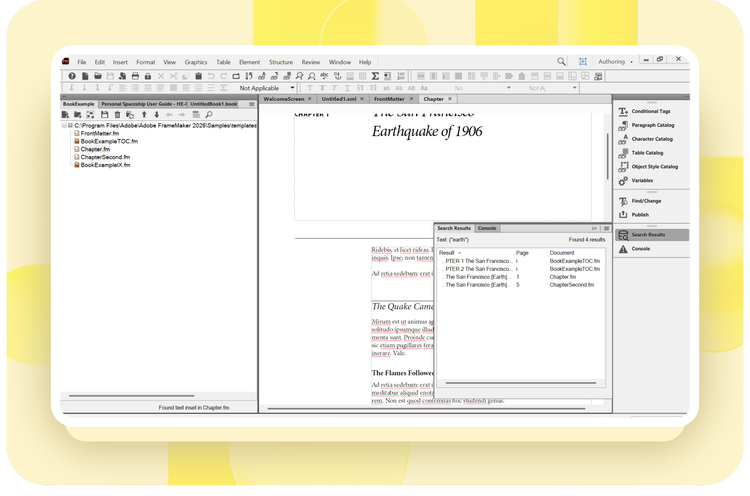
Task: Open the Search Results pod options menu
Action: [x=606, y=229]
